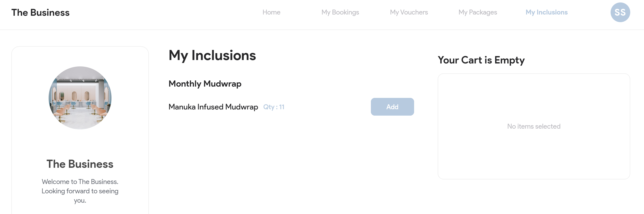Click The Business logo in header
The image size is (644, 214).
[x=41, y=13]
